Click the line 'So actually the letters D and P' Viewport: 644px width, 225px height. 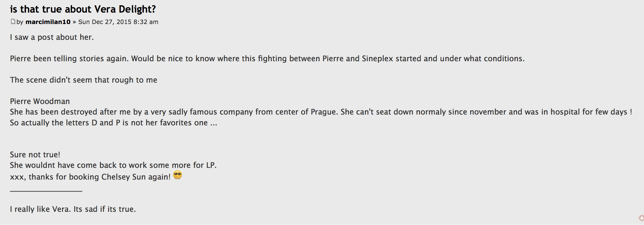click(113, 123)
